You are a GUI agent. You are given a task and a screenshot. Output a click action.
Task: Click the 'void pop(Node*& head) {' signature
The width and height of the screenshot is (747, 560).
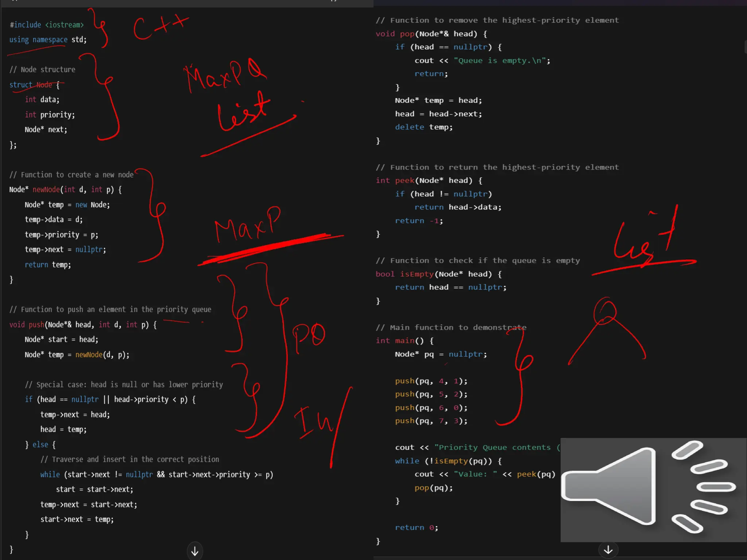432,34
